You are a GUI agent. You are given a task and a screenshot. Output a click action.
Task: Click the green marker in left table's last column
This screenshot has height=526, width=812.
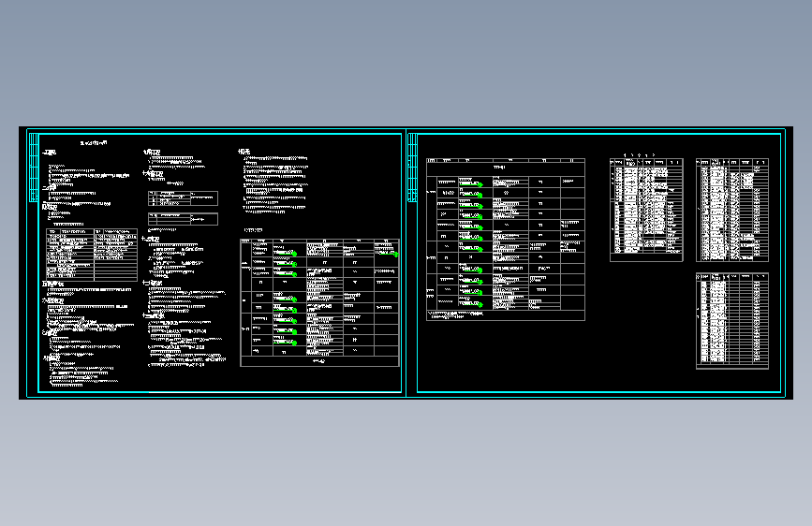[396, 255]
